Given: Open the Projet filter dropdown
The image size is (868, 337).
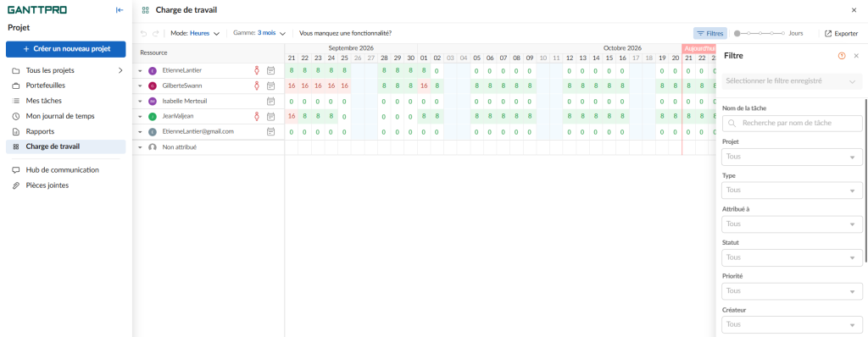Looking at the screenshot, I should (x=793, y=157).
